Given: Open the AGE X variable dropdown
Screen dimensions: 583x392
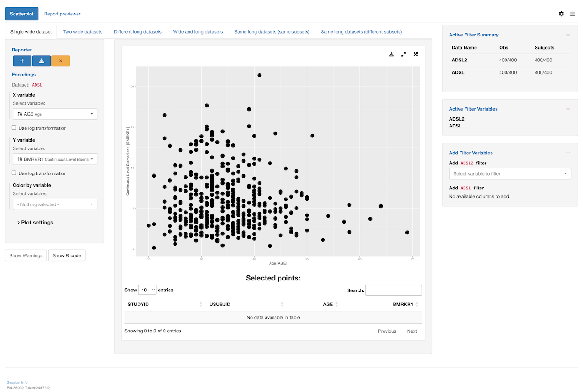Looking at the screenshot, I should coord(55,114).
